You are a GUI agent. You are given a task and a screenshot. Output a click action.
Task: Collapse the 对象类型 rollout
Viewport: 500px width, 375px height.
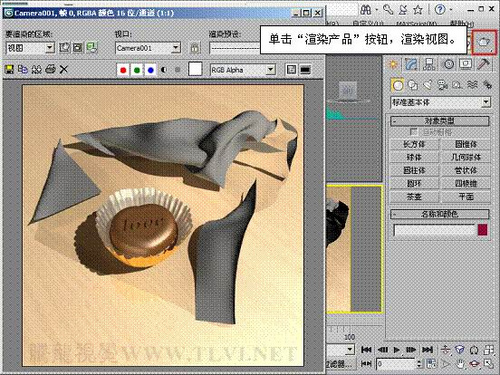440,121
